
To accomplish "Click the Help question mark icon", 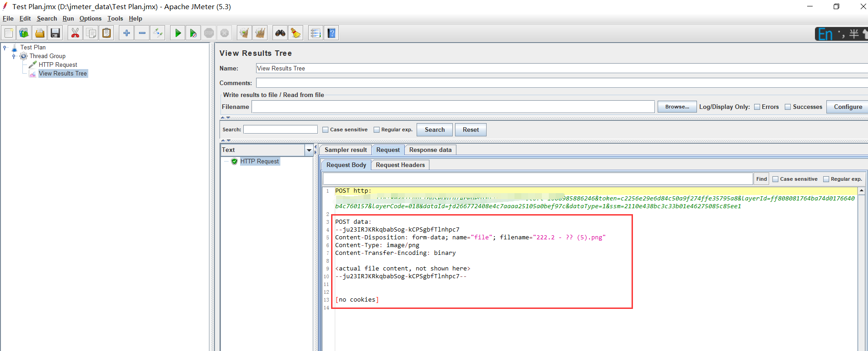I will pos(332,33).
